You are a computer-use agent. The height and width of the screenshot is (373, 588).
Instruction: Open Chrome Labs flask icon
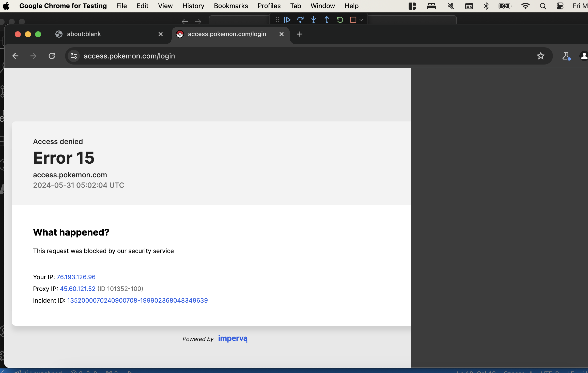tap(566, 56)
